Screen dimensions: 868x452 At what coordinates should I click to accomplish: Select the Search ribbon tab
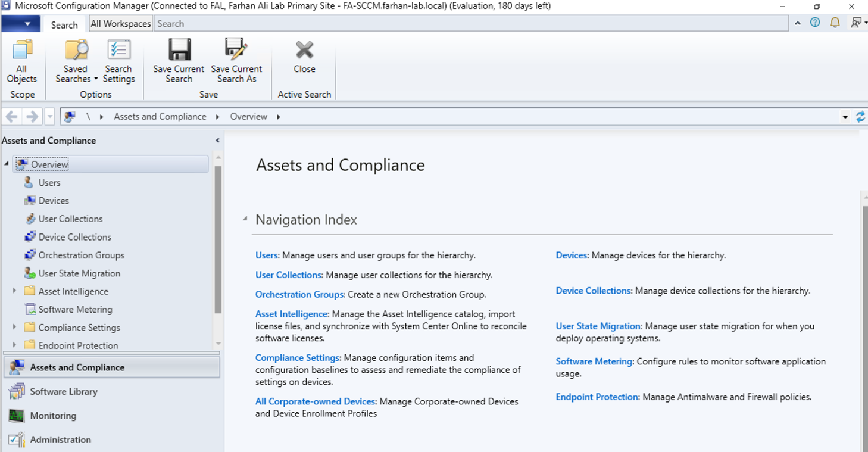(64, 24)
